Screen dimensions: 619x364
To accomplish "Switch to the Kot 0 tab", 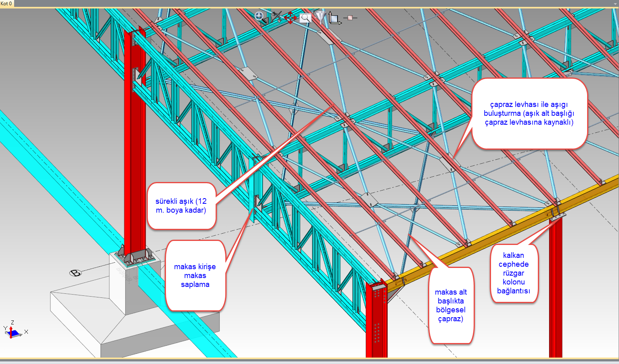I will pyautogui.click(x=6, y=4).
